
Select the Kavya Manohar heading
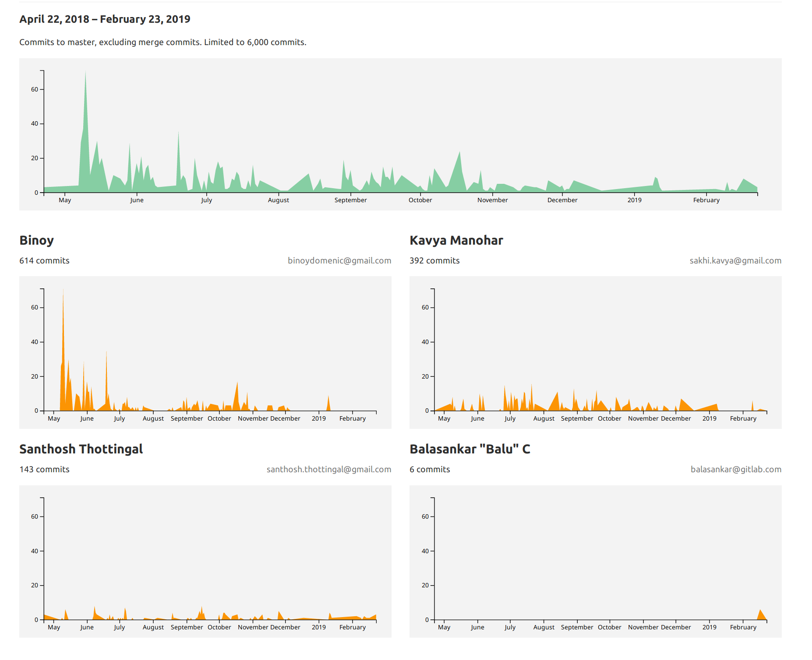pyautogui.click(x=456, y=240)
